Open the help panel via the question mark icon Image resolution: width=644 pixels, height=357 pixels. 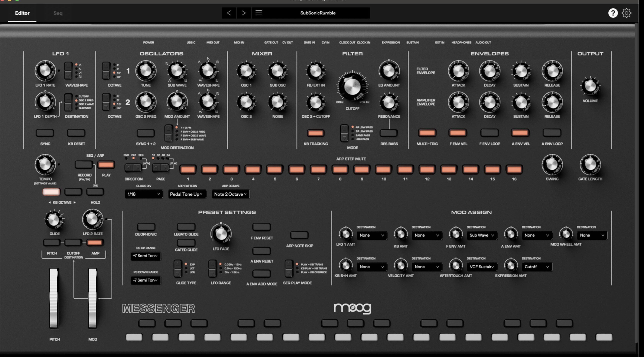point(613,13)
